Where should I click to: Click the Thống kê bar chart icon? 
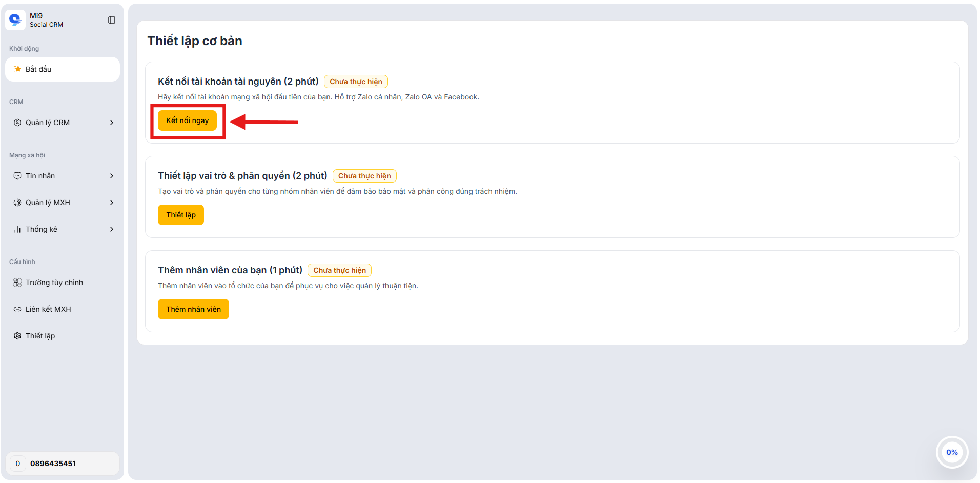(17, 229)
